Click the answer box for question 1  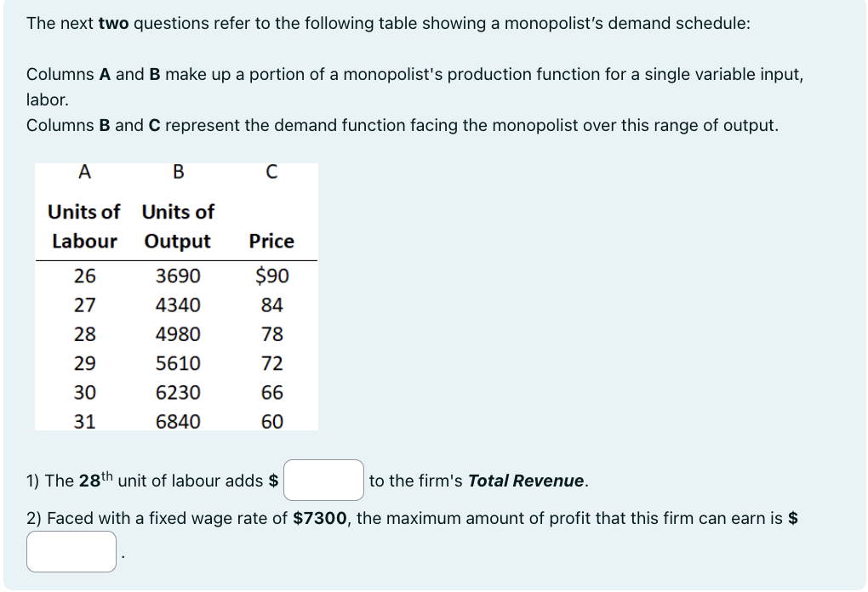click(x=323, y=481)
